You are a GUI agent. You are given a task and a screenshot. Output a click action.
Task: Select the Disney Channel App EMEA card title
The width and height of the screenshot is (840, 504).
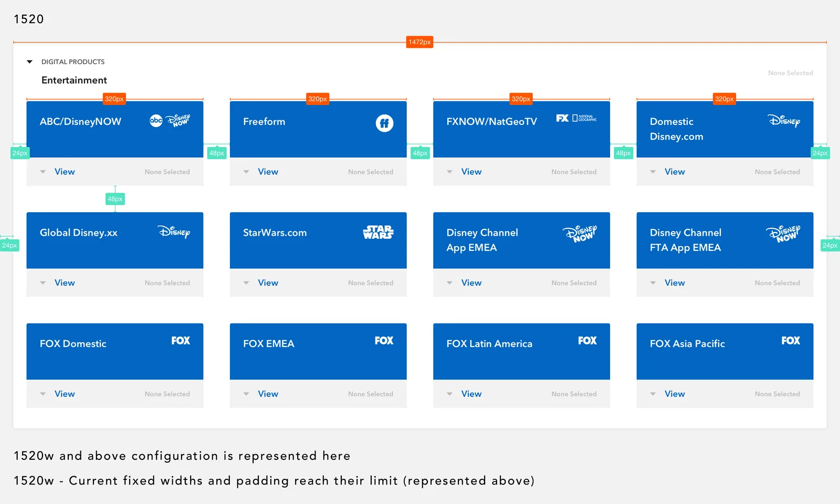click(x=482, y=240)
